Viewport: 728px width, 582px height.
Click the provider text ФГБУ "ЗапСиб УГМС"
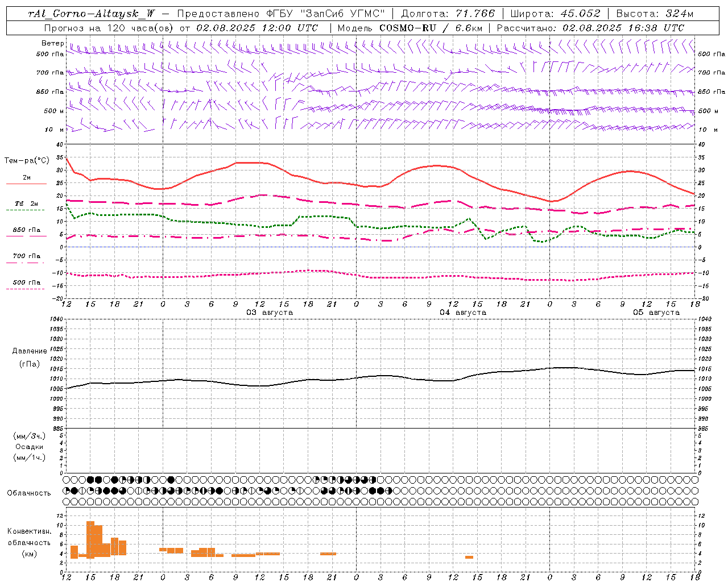point(325,14)
